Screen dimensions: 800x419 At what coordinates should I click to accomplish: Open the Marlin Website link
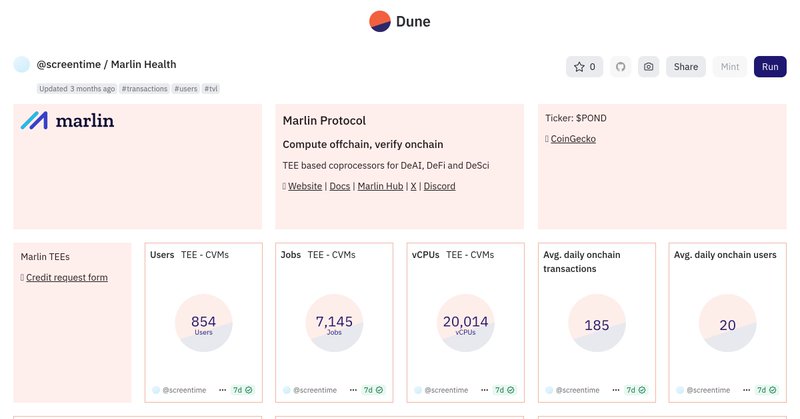305,186
